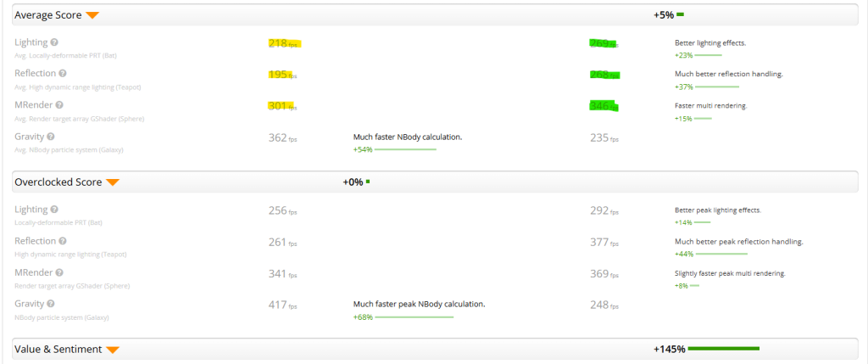Expand the Value & Sentiment section arrow
The image size is (868, 364).
[113, 350]
